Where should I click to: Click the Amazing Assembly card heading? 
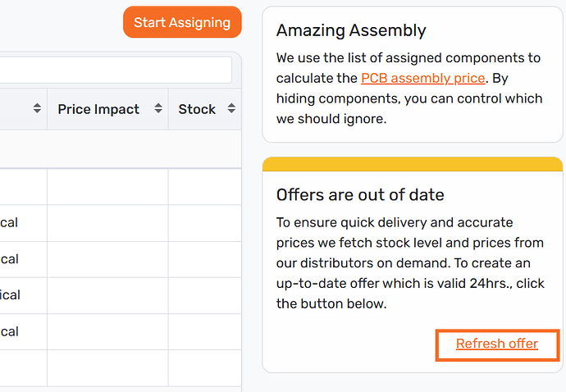pyautogui.click(x=351, y=31)
